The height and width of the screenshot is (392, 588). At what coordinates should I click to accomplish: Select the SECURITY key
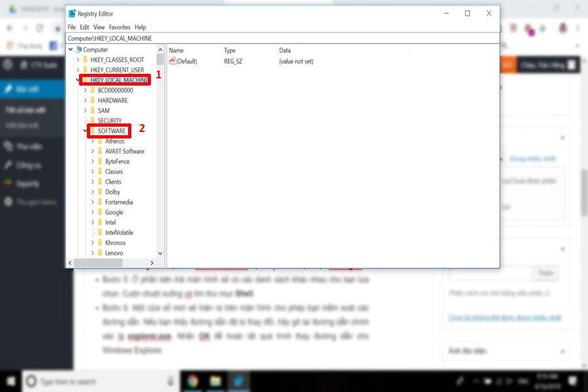click(x=109, y=121)
